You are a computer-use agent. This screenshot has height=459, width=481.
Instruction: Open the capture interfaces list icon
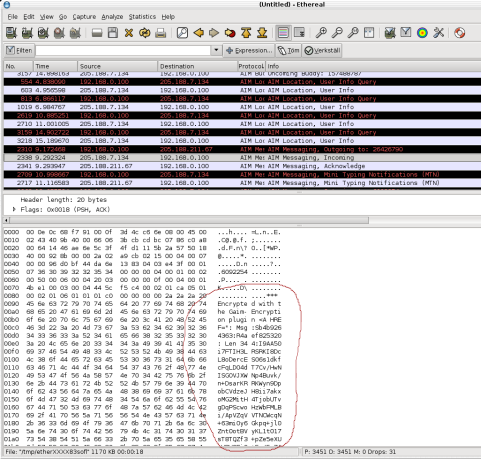tap(11, 33)
